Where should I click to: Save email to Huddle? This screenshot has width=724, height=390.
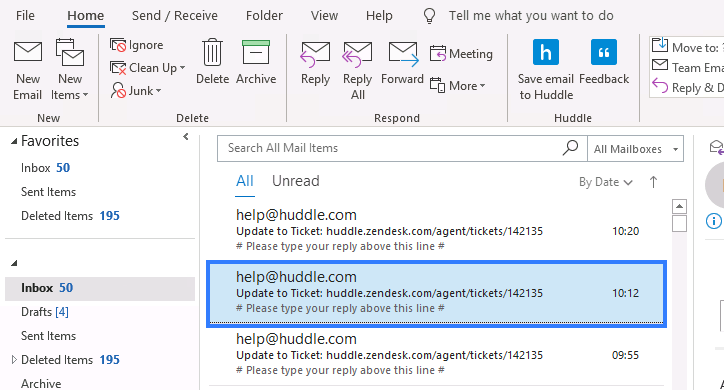click(x=546, y=70)
